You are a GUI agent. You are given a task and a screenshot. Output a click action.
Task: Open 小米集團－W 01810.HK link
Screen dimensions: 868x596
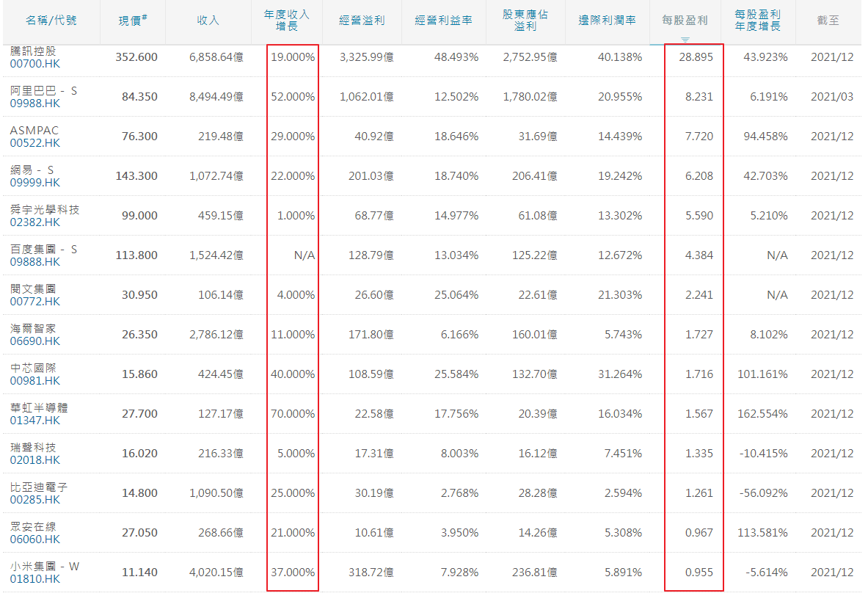pyautogui.click(x=35, y=578)
